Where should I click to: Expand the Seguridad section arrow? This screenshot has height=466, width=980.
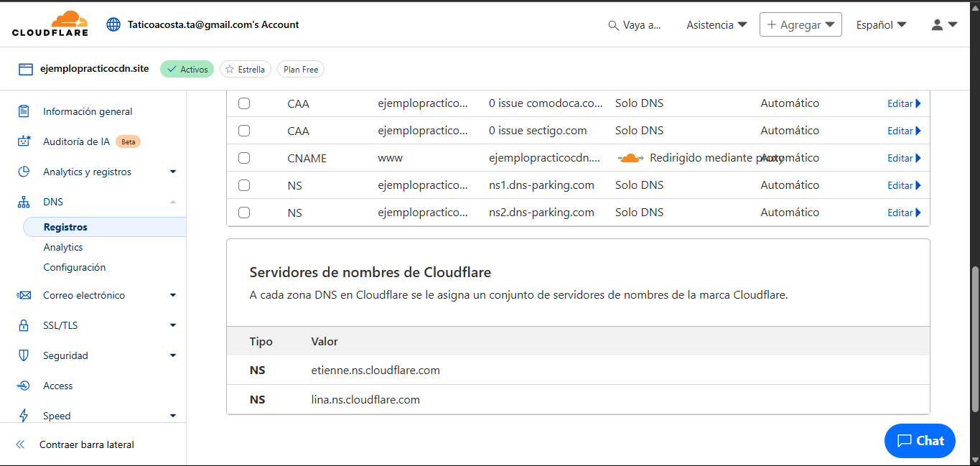tap(173, 355)
